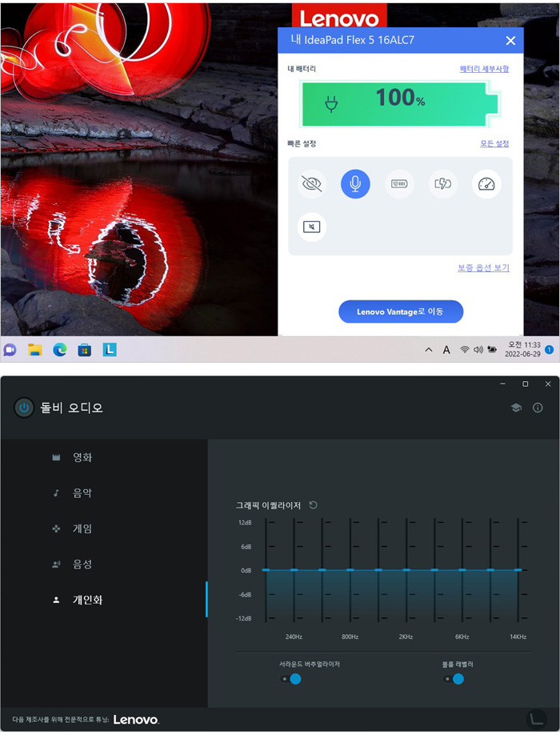Open the notification badge in the taskbar
Viewport: 560px width, 735px height.
550,349
